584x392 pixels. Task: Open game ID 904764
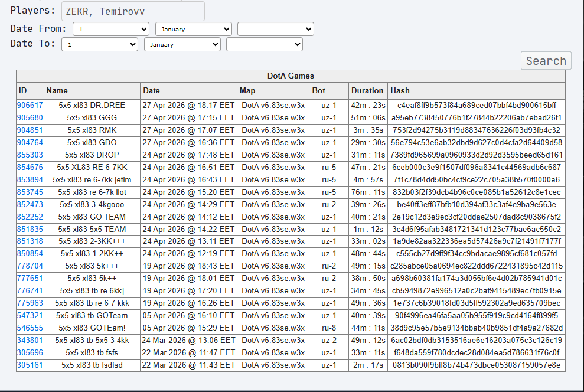pos(30,143)
